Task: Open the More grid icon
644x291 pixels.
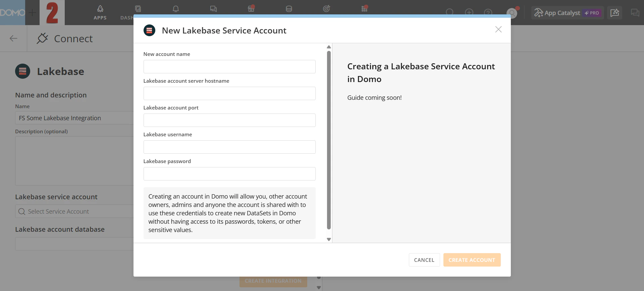Action: pyautogui.click(x=365, y=9)
